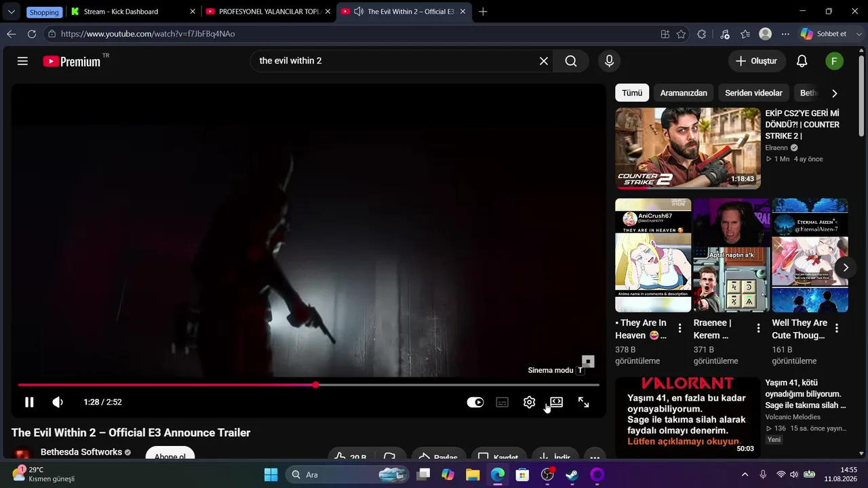Image resolution: width=868 pixels, height=488 pixels.
Task: Open the tab actions dropdown chevron
Action: [x=12, y=12]
